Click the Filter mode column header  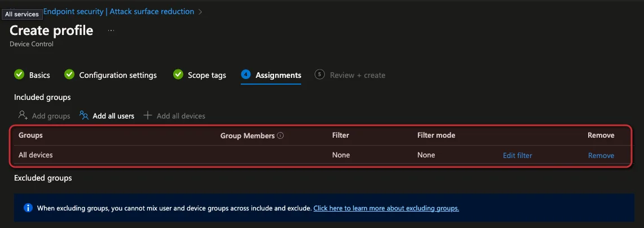click(x=436, y=135)
